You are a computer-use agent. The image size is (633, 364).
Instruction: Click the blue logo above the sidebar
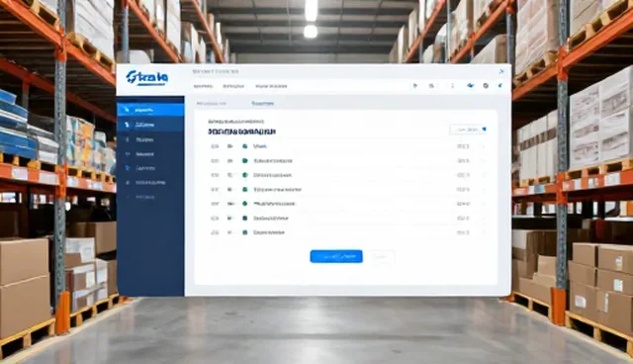click(147, 77)
